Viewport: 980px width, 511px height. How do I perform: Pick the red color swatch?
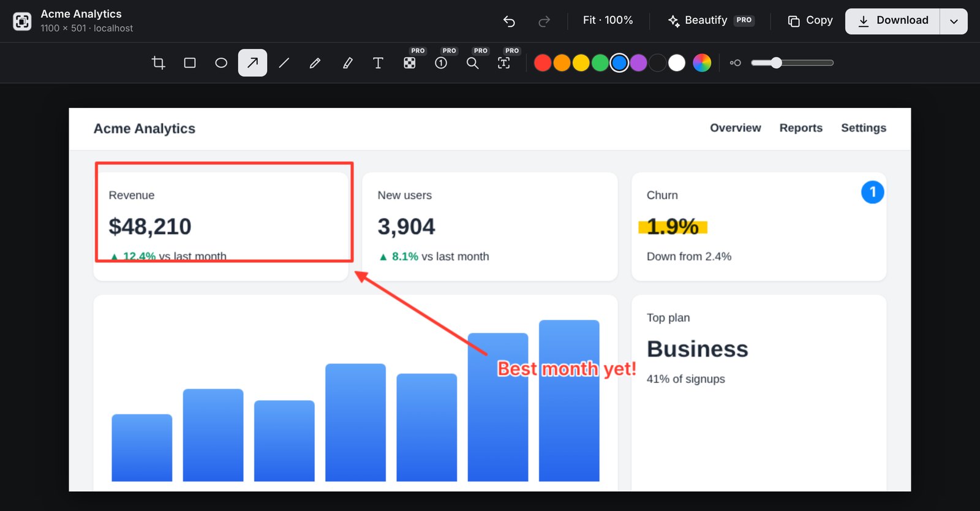543,62
